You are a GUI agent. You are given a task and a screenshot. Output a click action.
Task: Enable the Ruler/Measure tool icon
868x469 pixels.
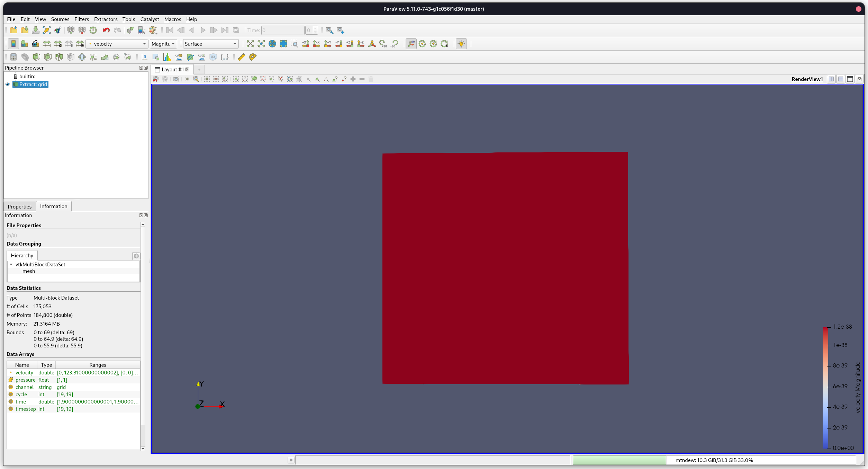242,56
